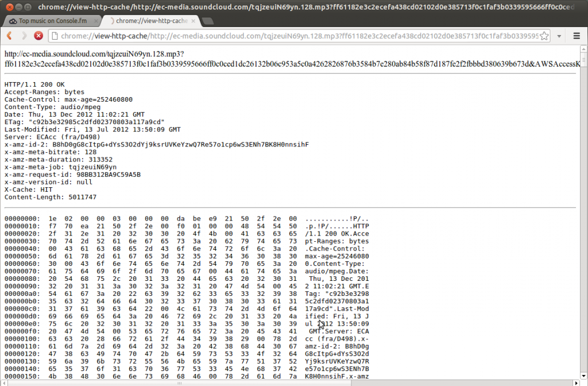Screen dimensions: 588x386
Task: Minimize the Chrome window
Action: pyautogui.click(x=19, y=7)
